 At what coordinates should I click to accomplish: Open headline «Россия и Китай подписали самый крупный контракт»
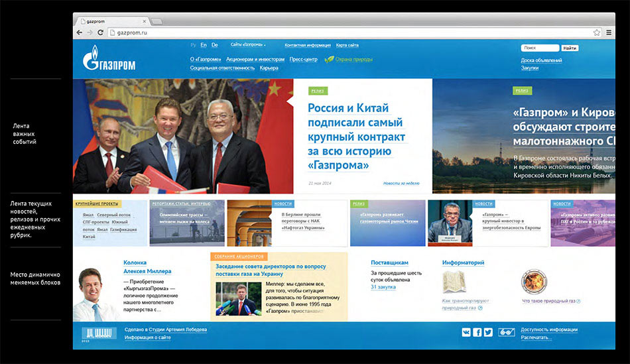click(x=357, y=137)
